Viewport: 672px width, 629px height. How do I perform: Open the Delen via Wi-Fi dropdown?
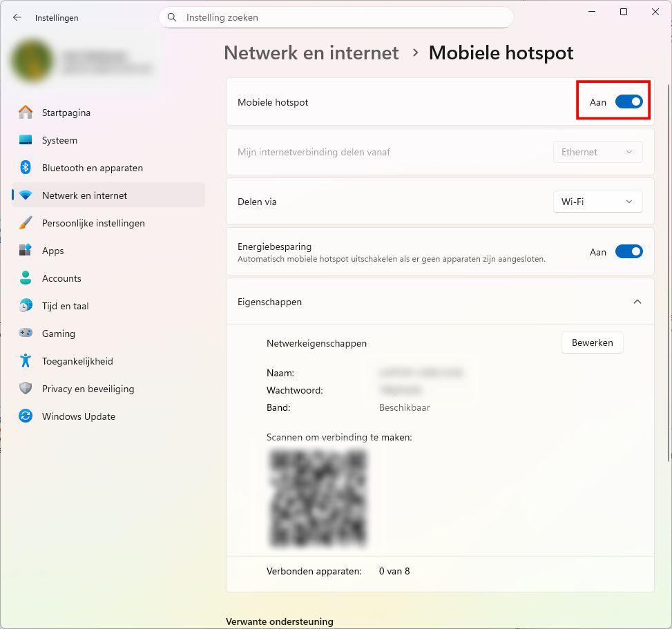coord(597,202)
